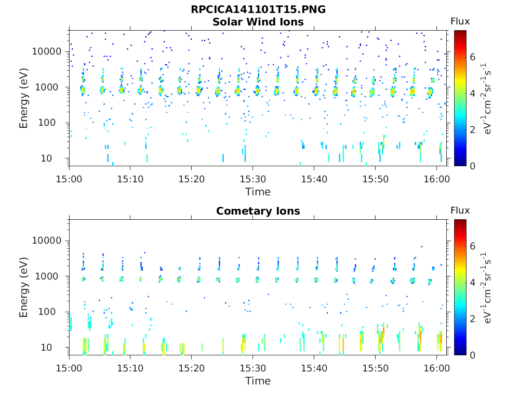The image size is (532, 399).
Task: Click the Energy (eV) label of bottom plot
Action: click(23, 287)
